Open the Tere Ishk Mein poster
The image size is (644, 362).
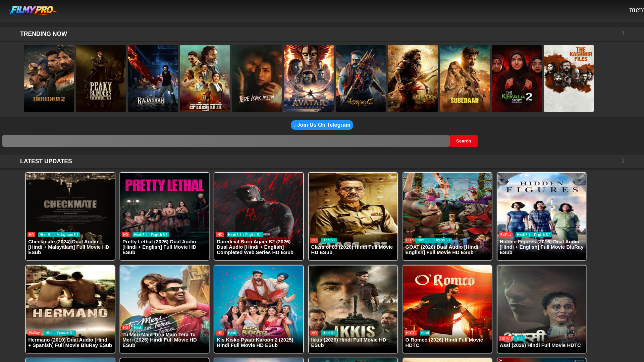[x=257, y=78]
